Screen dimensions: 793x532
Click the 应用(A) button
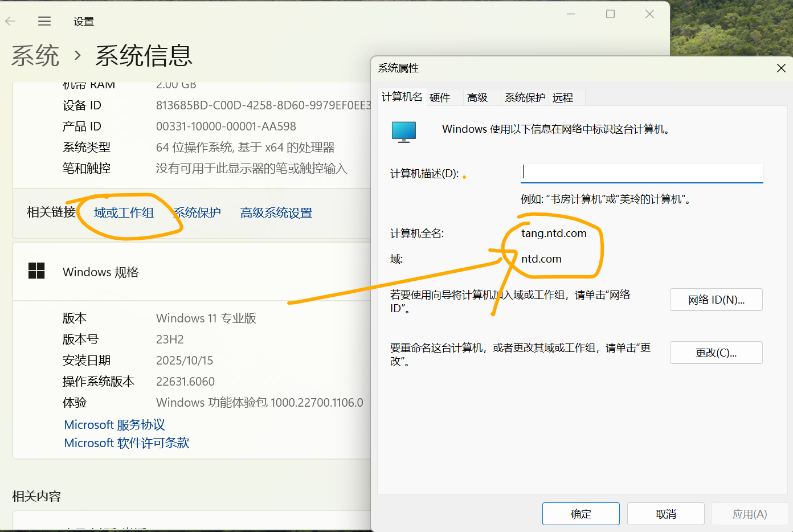pos(750,514)
